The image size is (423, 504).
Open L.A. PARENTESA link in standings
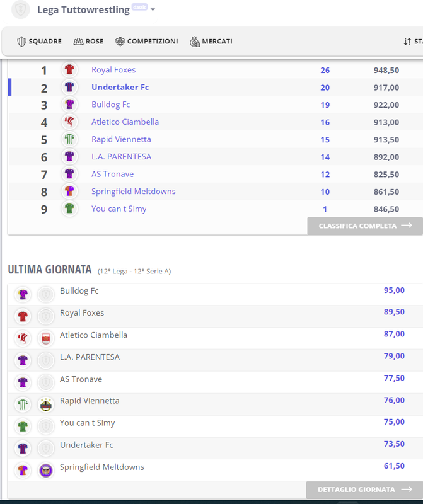[121, 156]
